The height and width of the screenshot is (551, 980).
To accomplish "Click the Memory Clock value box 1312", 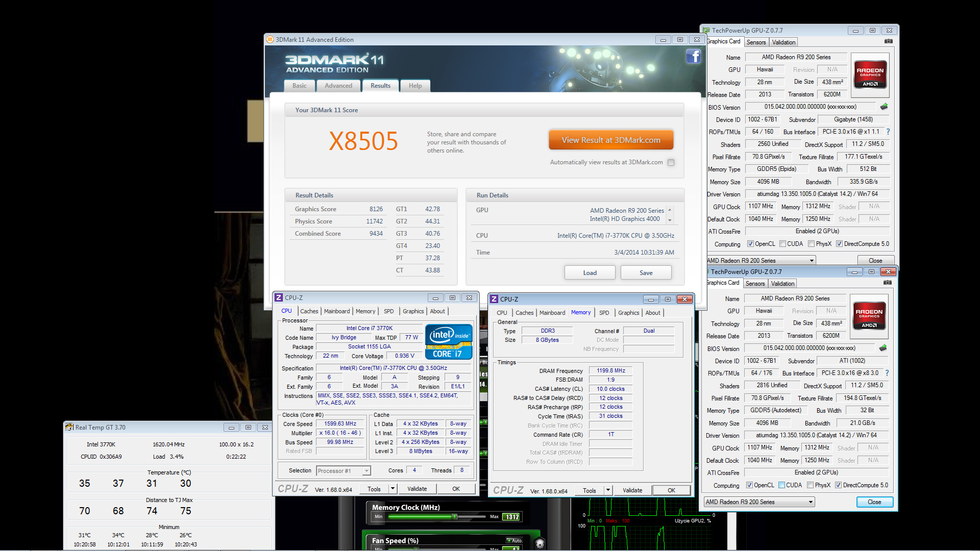I will click(512, 517).
